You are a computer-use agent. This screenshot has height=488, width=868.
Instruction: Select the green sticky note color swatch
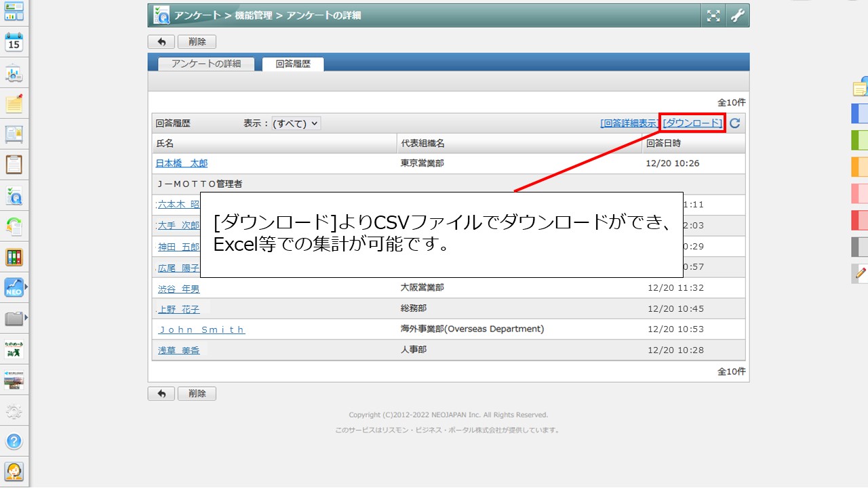(859, 140)
